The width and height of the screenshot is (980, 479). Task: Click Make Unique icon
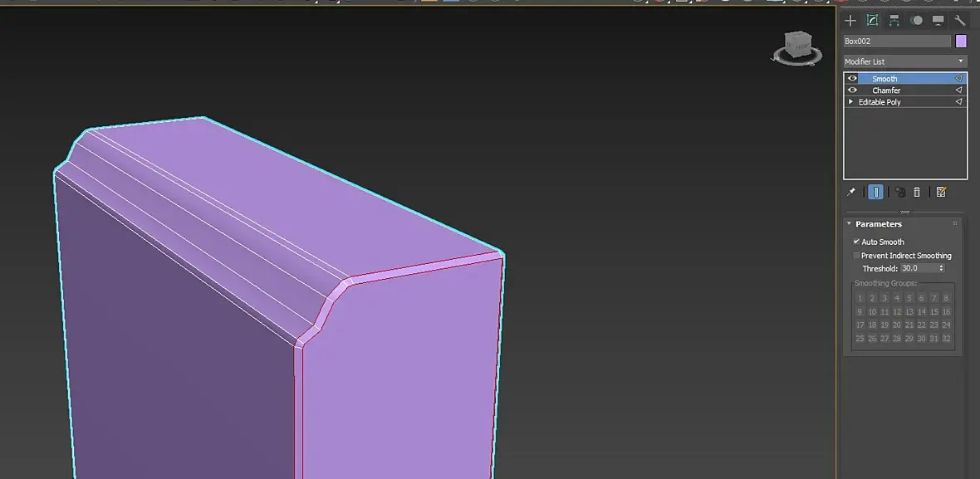[900, 193]
